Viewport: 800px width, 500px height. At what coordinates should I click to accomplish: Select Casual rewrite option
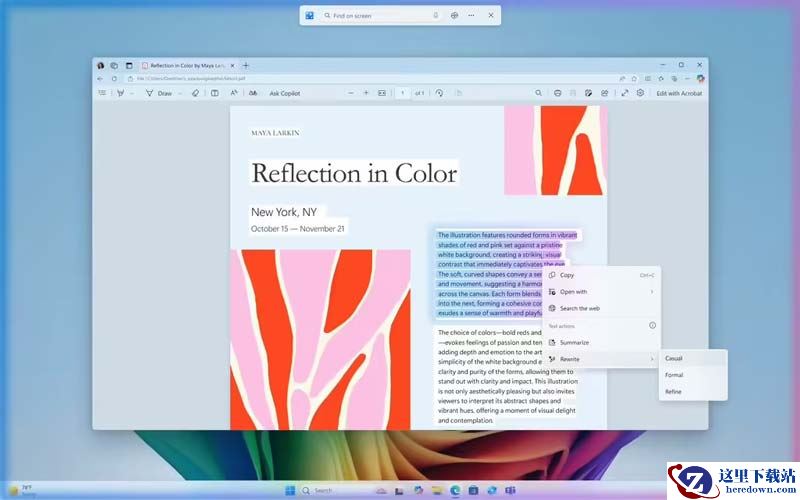click(x=693, y=358)
